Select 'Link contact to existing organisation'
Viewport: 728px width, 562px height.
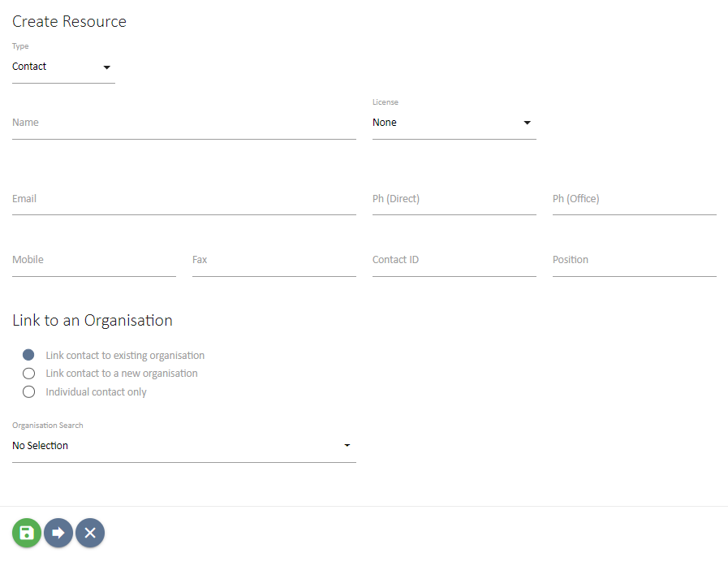(x=28, y=354)
